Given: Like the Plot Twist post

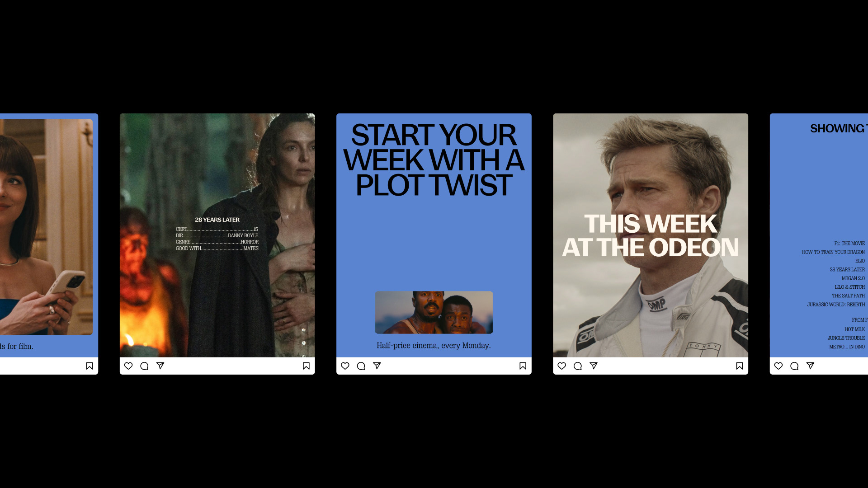Looking at the screenshot, I should coord(345,366).
